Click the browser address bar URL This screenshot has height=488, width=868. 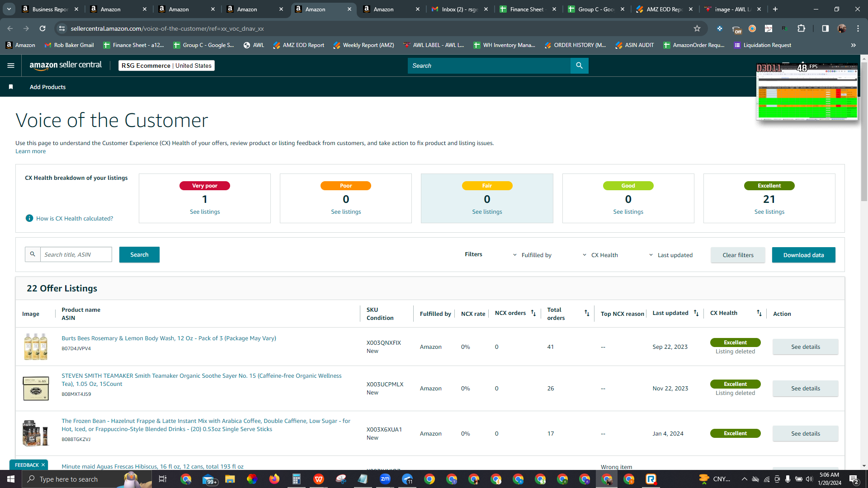167,28
